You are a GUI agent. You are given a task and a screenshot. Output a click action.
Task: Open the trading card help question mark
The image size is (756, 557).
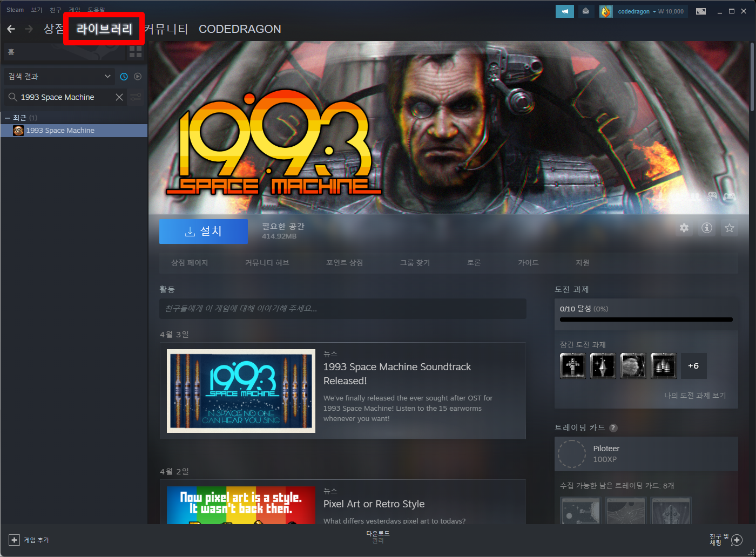click(613, 427)
